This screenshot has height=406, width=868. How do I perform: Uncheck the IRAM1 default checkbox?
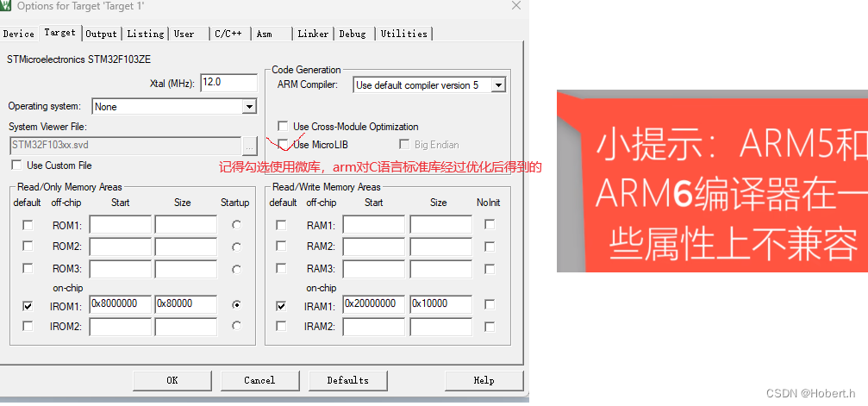click(281, 306)
